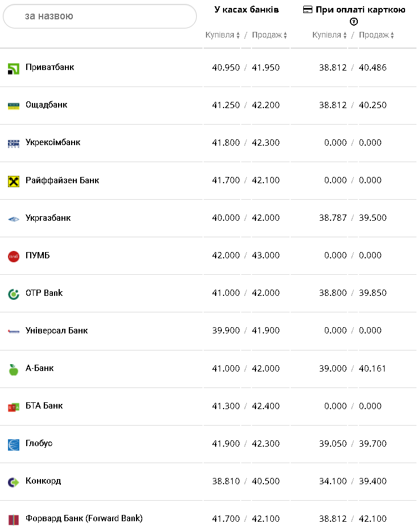
Task: Open the Форвард Банк (Forward Bank) link
Action: click(x=84, y=518)
